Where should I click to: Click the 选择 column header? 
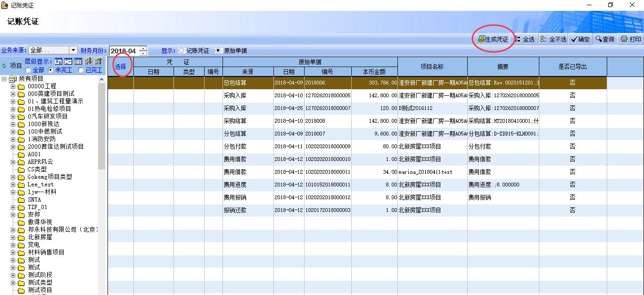(120, 67)
